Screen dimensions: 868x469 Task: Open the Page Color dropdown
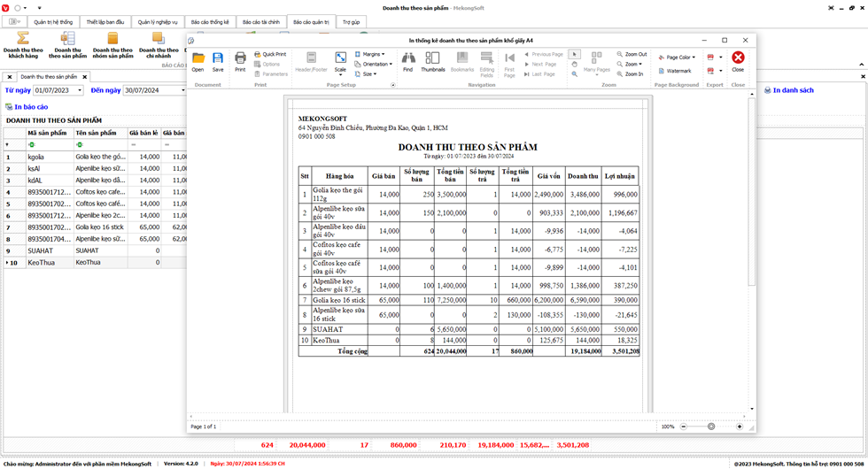pyautogui.click(x=680, y=58)
